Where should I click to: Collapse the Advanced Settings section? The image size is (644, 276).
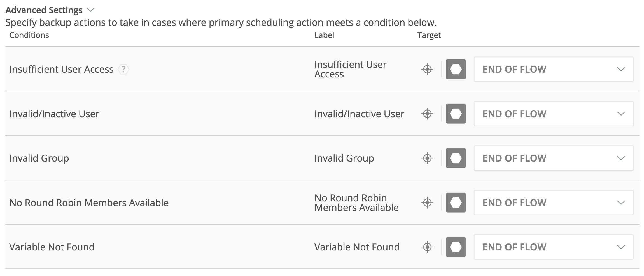pyautogui.click(x=90, y=10)
